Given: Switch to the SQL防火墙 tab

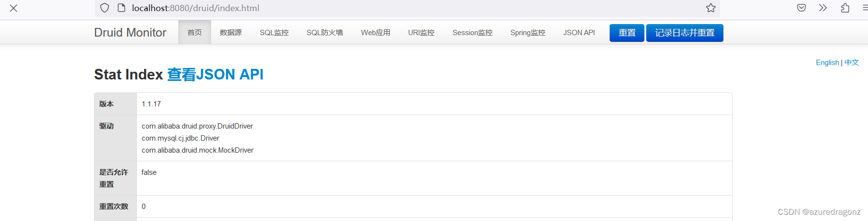Looking at the screenshot, I should 325,32.
